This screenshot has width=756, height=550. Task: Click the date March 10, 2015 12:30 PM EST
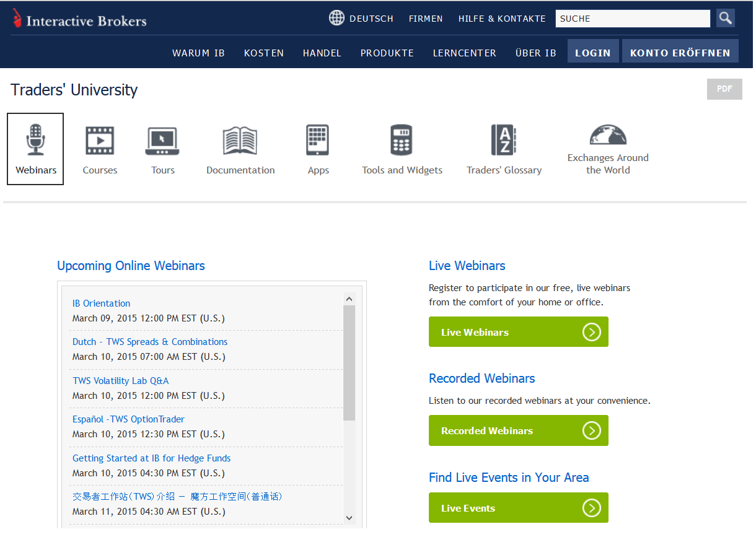pos(149,434)
